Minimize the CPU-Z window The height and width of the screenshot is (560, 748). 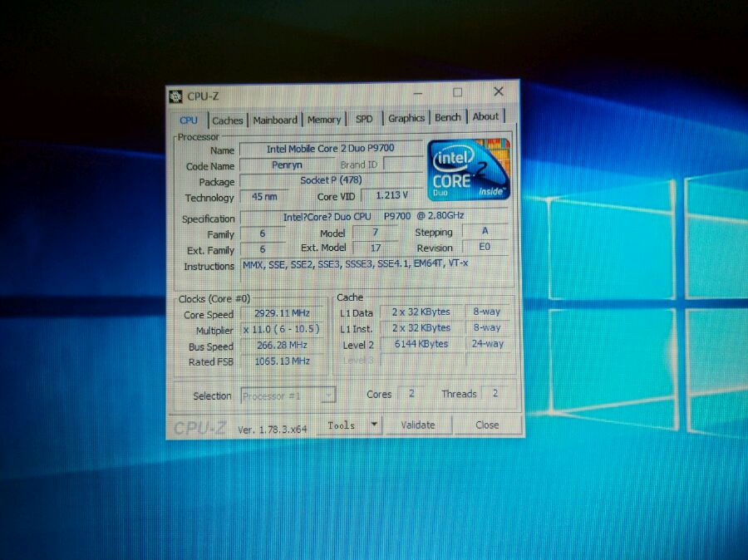[x=418, y=93]
